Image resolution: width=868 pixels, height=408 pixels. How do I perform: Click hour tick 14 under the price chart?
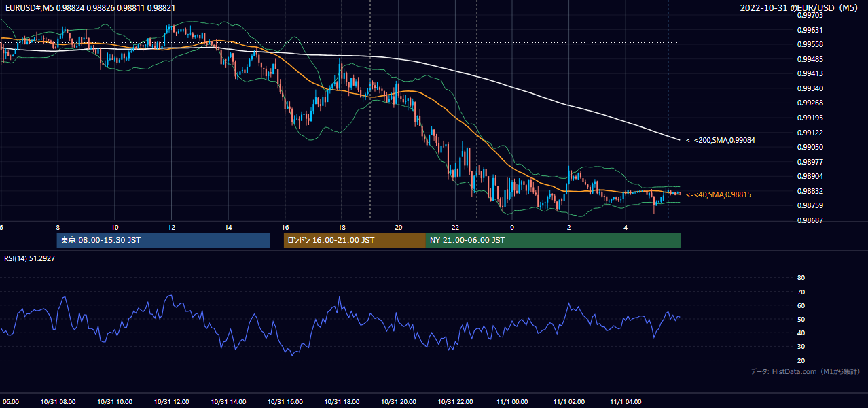point(228,227)
